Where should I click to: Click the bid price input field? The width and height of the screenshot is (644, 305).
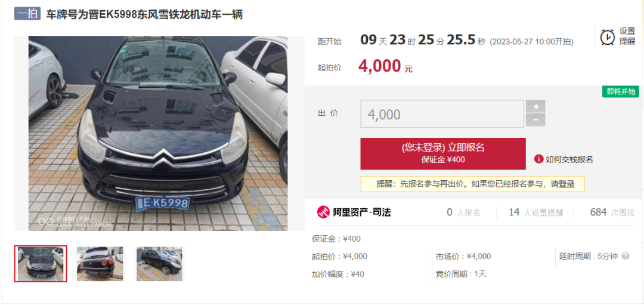[442, 114]
